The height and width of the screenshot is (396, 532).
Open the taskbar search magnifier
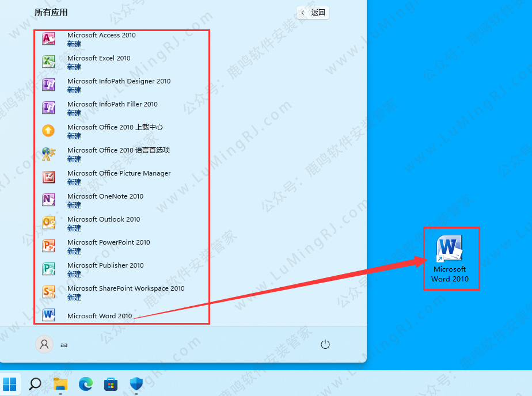click(x=35, y=384)
